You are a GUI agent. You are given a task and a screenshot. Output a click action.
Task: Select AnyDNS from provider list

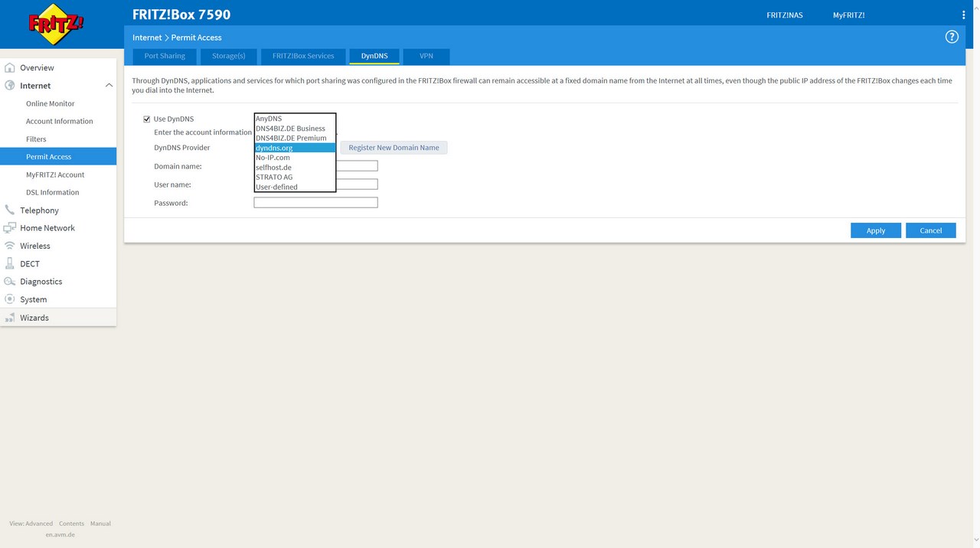[295, 119]
